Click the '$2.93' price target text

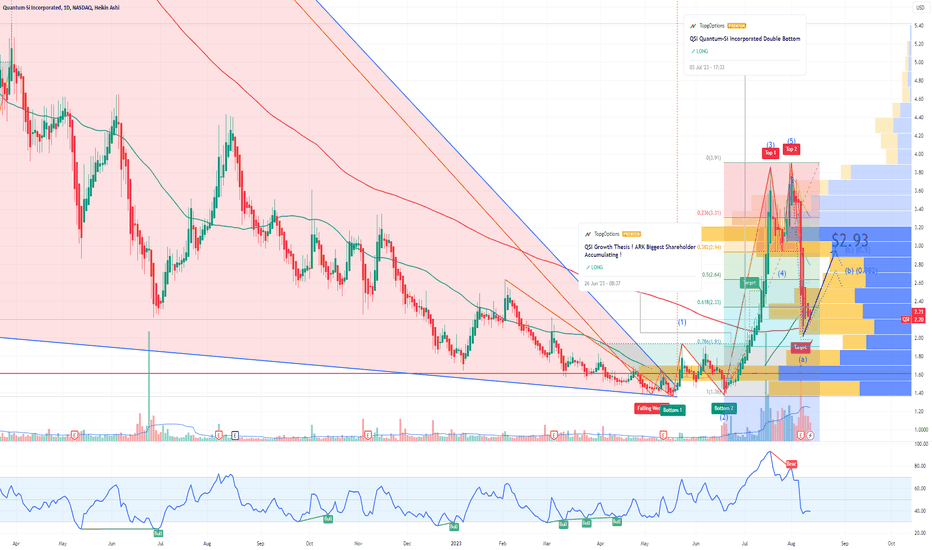pos(850,240)
